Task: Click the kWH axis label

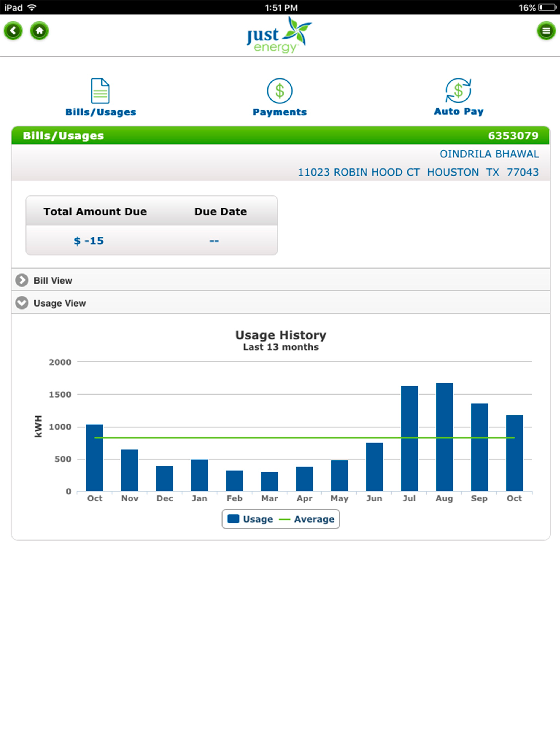Action: click(39, 427)
